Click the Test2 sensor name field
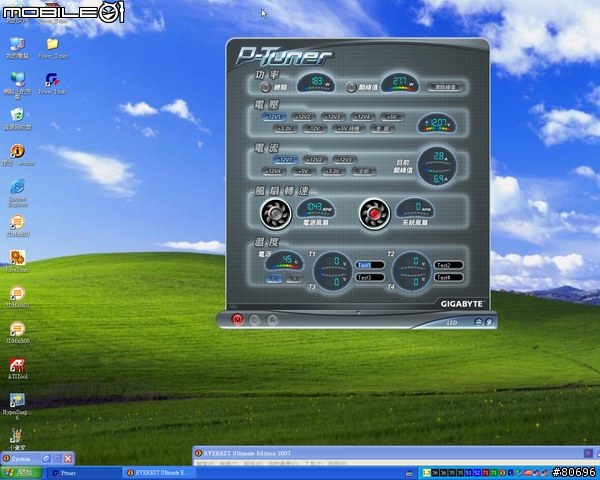This screenshot has width=600, height=480. coord(448,265)
